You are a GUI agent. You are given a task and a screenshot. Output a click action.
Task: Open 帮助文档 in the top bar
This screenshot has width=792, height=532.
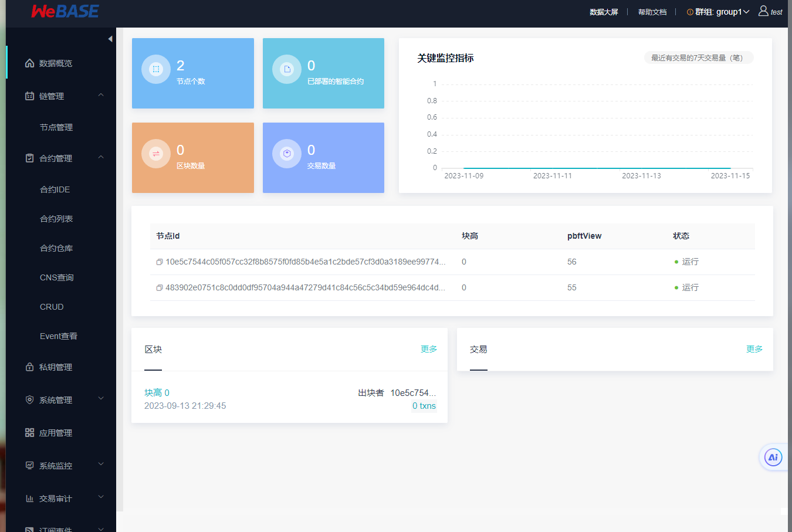(x=652, y=11)
